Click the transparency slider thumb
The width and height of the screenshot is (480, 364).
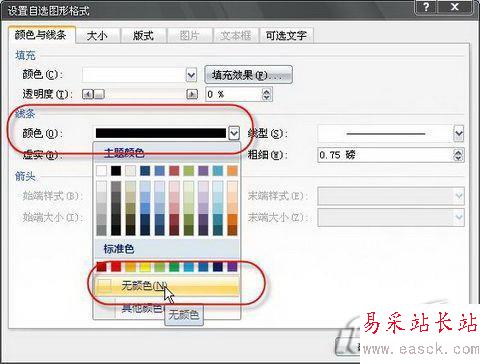pyautogui.click(x=99, y=94)
